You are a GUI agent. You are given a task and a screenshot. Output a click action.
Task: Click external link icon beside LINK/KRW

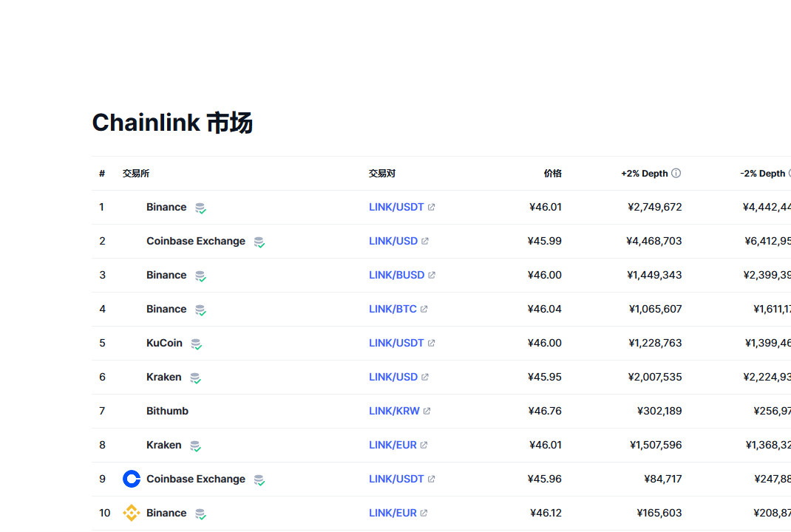click(x=427, y=411)
